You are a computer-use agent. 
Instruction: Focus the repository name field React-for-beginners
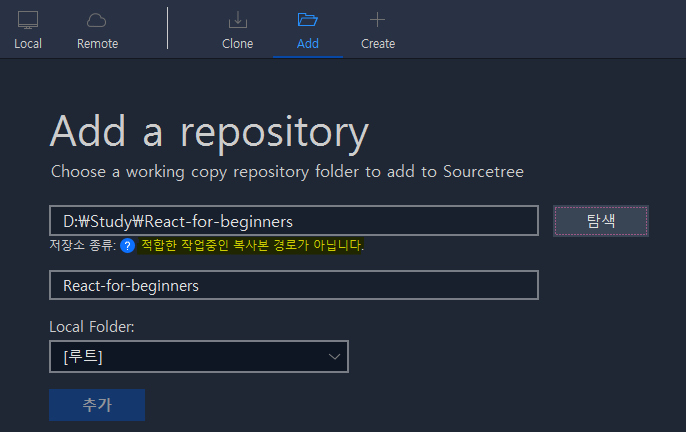pos(294,285)
